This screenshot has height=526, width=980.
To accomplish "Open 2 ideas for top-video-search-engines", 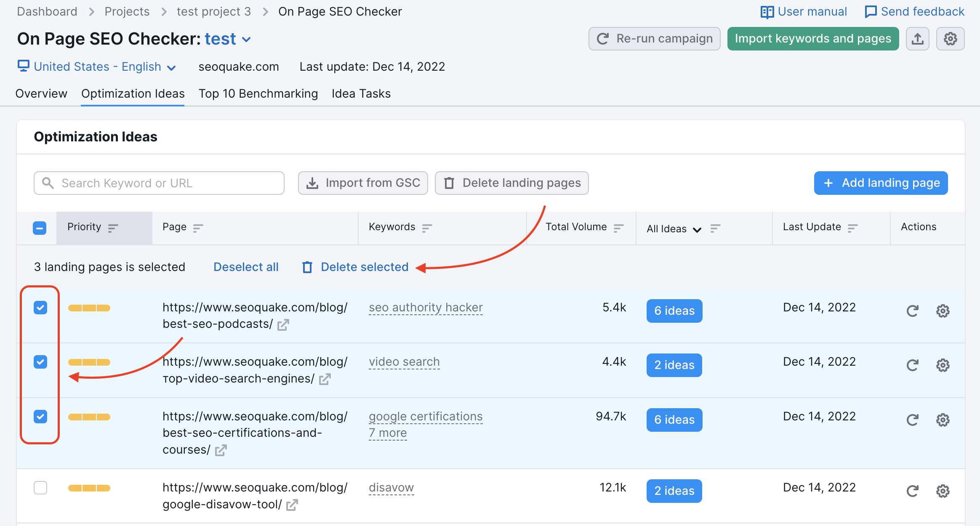I will click(674, 365).
